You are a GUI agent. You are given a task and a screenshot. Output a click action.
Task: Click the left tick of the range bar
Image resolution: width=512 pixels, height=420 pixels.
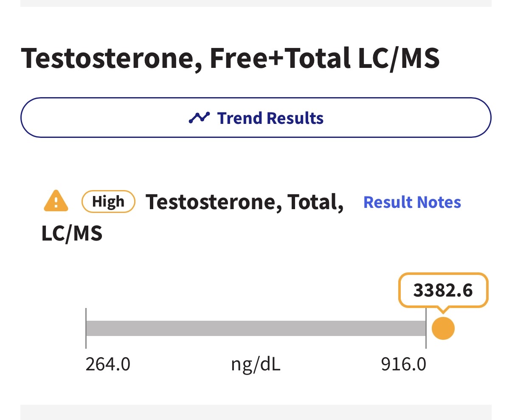point(86,328)
